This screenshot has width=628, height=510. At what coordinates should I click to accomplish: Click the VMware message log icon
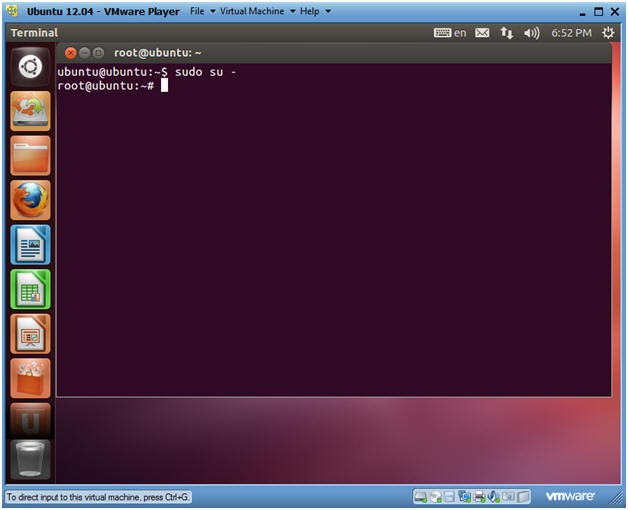tap(523, 497)
